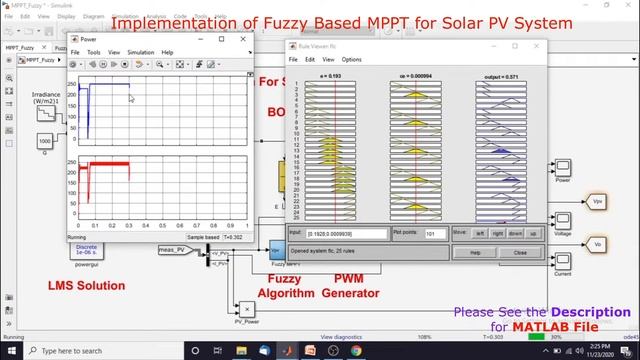Open dropdown arrow beside scale axes icon
Image resolution: width=640 pixels, height=360 pixels.
(188, 64)
